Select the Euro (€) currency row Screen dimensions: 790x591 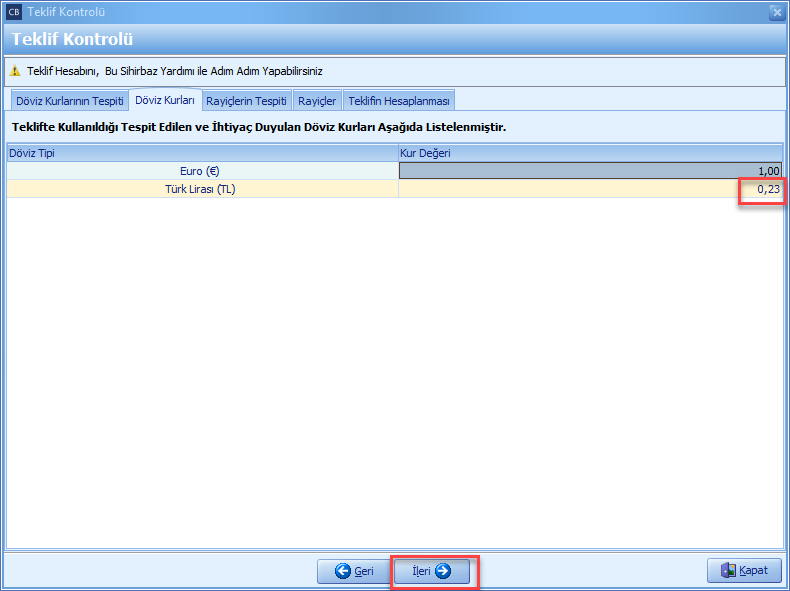click(x=200, y=171)
